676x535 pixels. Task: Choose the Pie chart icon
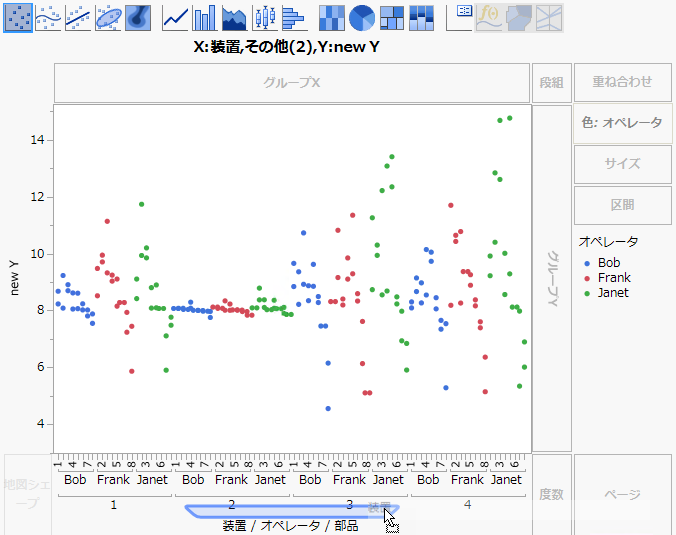pos(362,17)
